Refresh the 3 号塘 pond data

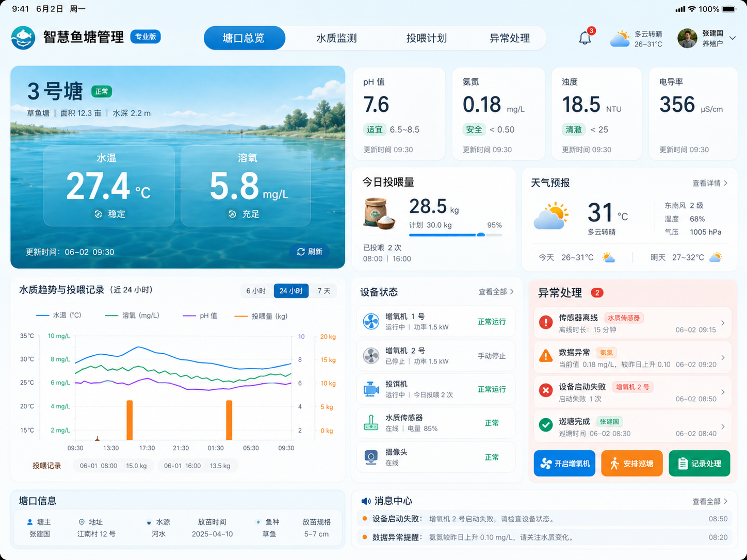tap(310, 252)
